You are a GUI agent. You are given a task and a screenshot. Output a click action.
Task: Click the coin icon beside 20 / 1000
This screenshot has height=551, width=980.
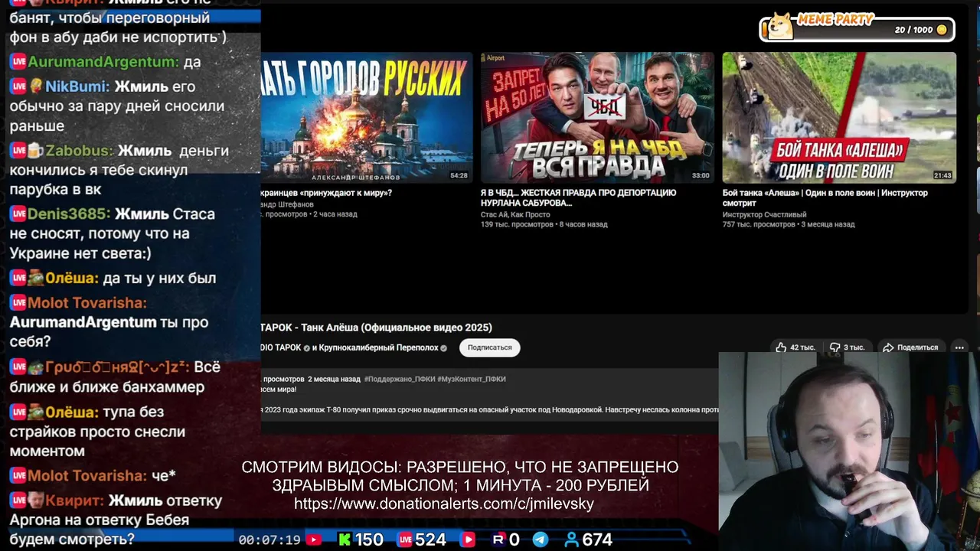tap(942, 30)
